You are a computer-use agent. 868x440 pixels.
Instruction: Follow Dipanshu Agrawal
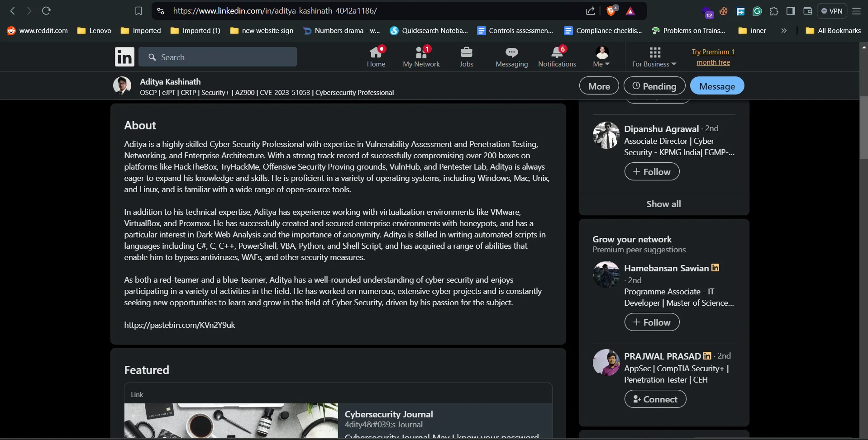tap(652, 172)
